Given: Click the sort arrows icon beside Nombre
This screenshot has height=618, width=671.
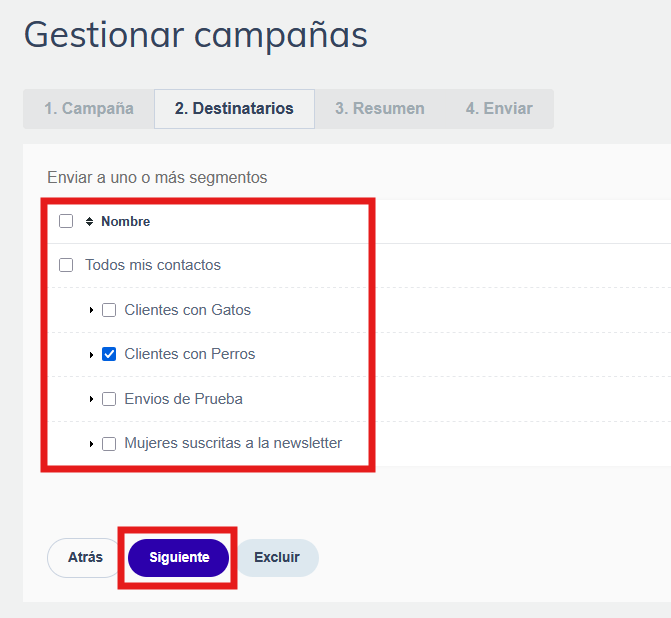Looking at the screenshot, I should 89,222.
